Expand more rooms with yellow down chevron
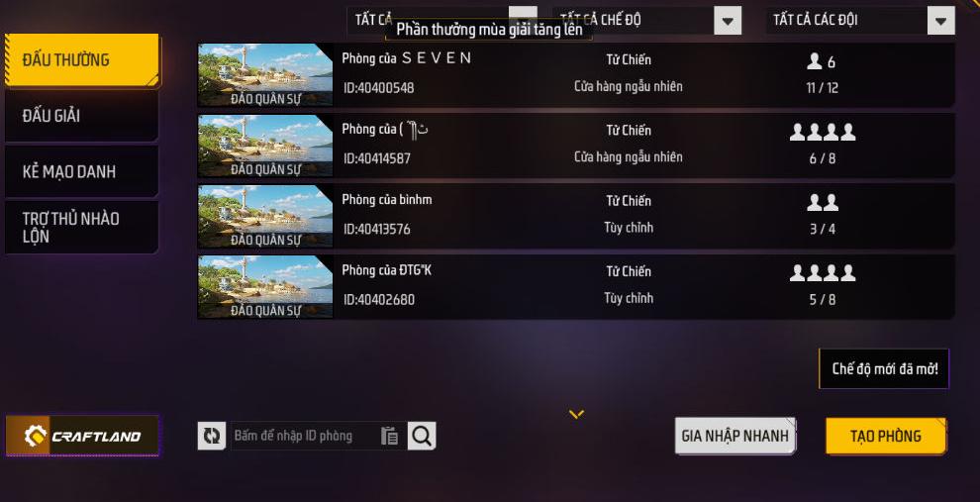Image resolution: width=980 pixels, height=502 pixels. [x=576, y=414]
